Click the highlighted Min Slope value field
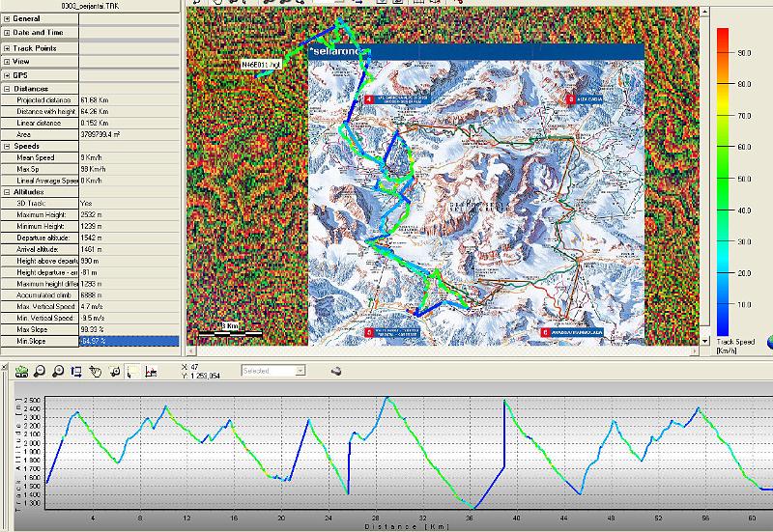Image resolution: width=773 pixels, height=532 pixels. pos(129,341)
